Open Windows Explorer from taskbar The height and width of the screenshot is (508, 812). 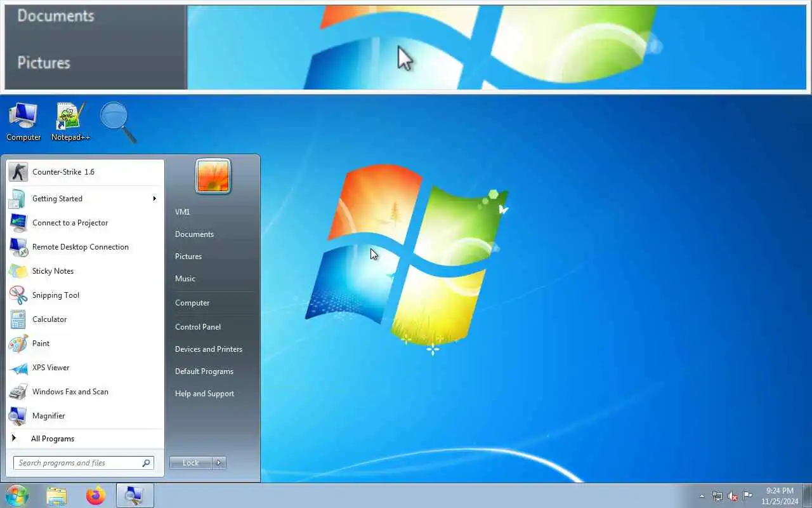tap(56, 495)
